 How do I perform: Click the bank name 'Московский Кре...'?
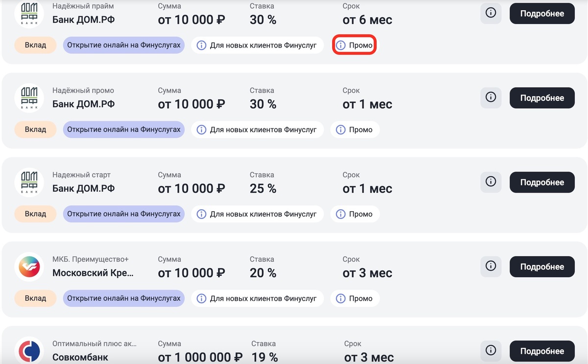pos(93,273)
